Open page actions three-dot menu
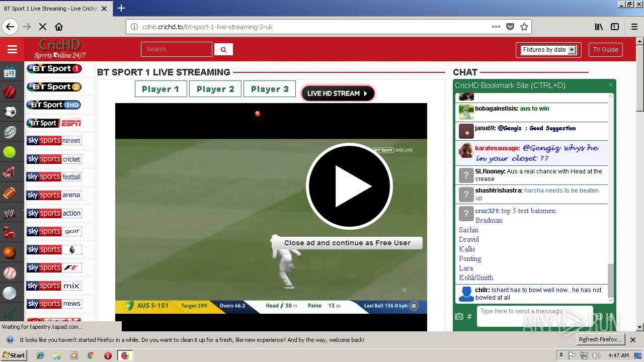 coord(496,27)
